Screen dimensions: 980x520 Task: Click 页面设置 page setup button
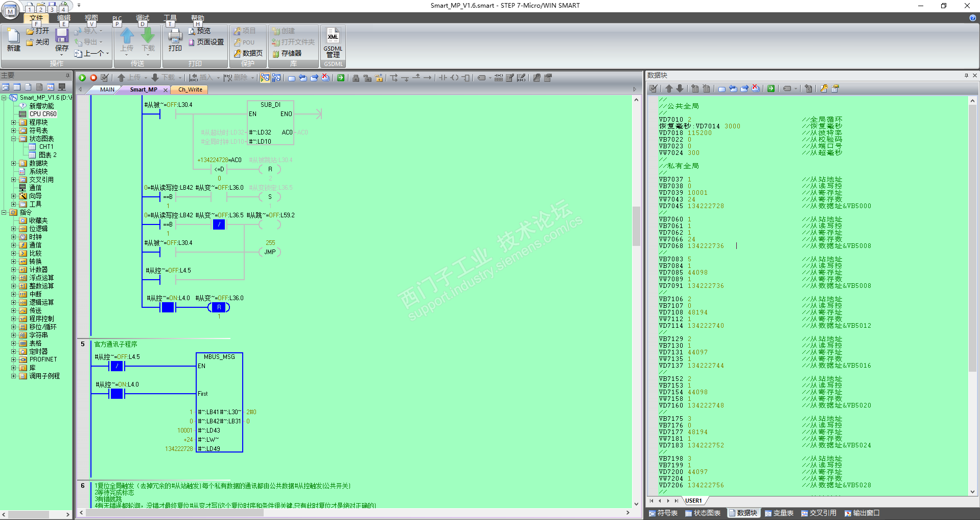[206, 42]
